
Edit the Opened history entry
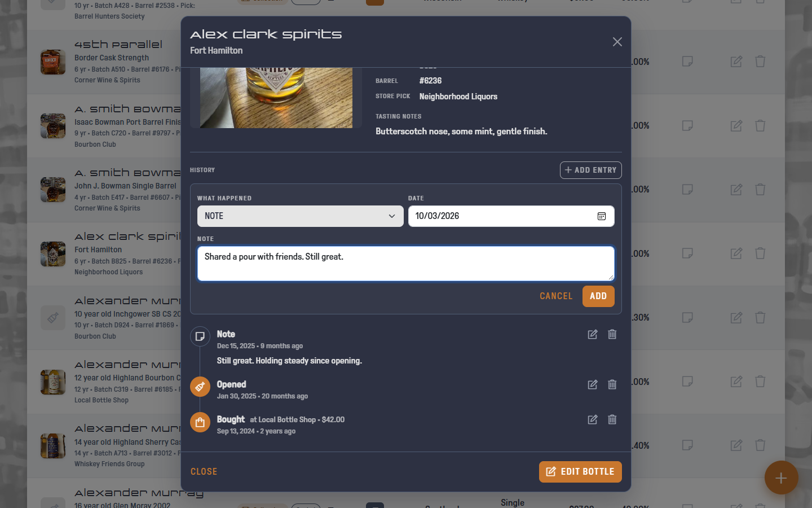pyautogui.click(x=593, y=384)
